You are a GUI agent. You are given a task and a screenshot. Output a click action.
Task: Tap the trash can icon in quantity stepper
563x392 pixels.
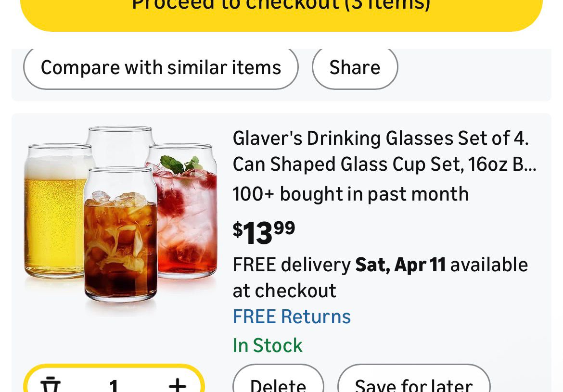tap(50, 385)
